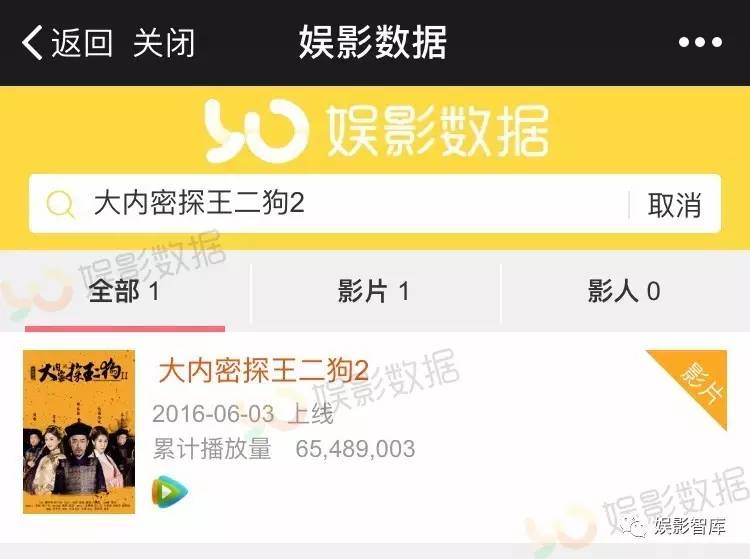Switch to the 影人 0 tab
Viewport: 750px width, 559px height.
[625, 291]
